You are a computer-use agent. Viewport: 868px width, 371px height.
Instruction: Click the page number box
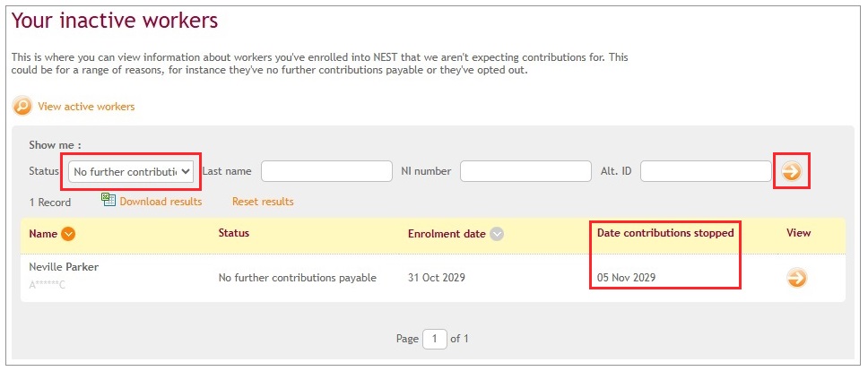pyautogui.click(x=435, y=339)
